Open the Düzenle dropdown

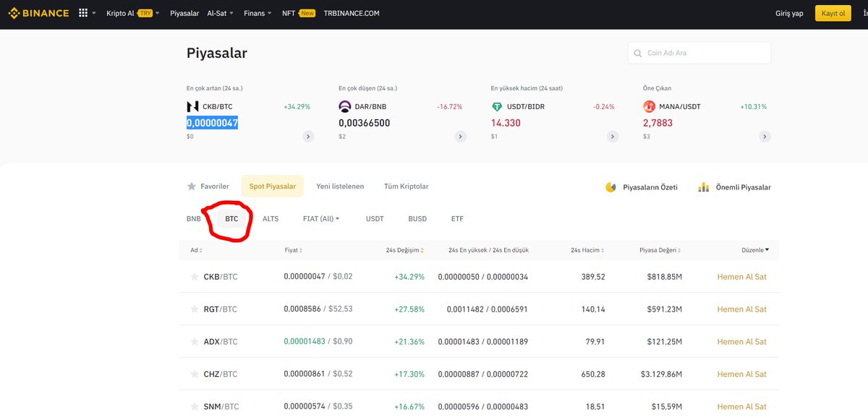click(755, 250)
